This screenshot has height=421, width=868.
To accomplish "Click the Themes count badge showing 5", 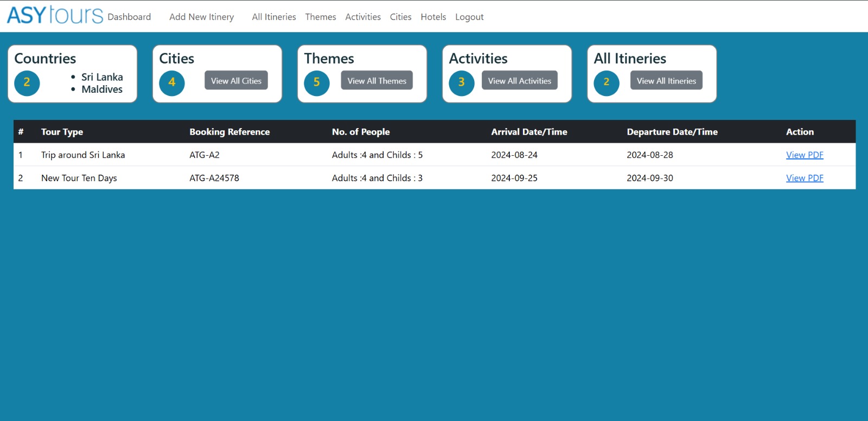I will click(x=316, y=83).
